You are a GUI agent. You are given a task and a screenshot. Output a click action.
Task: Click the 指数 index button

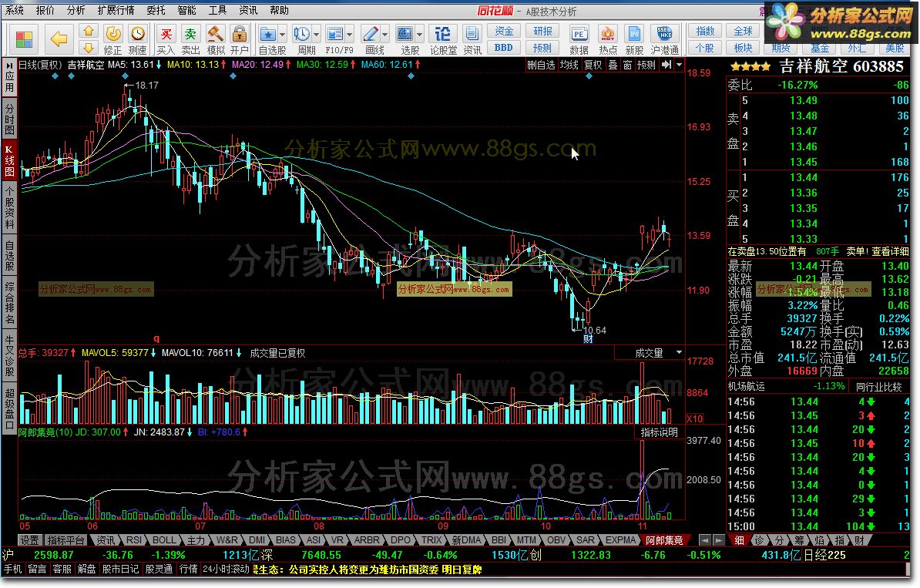[705, 31]
